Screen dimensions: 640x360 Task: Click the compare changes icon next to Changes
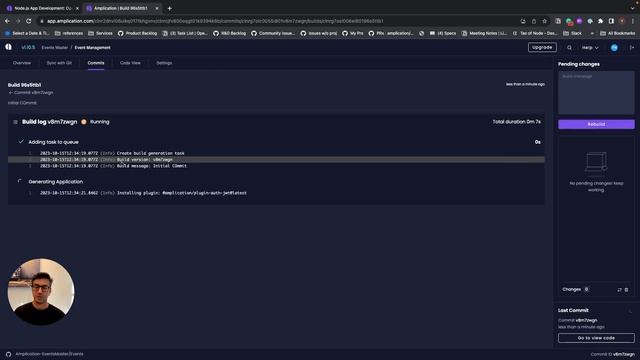619,289
